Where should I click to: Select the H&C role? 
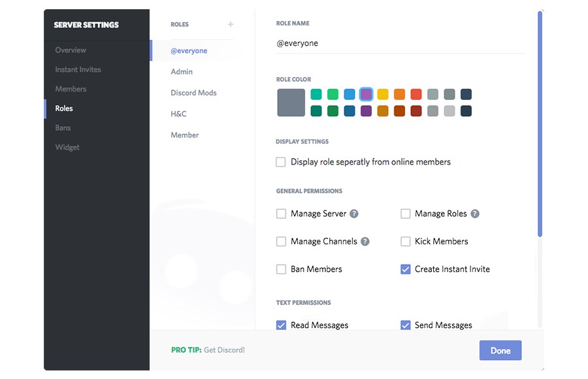point(178,114)
